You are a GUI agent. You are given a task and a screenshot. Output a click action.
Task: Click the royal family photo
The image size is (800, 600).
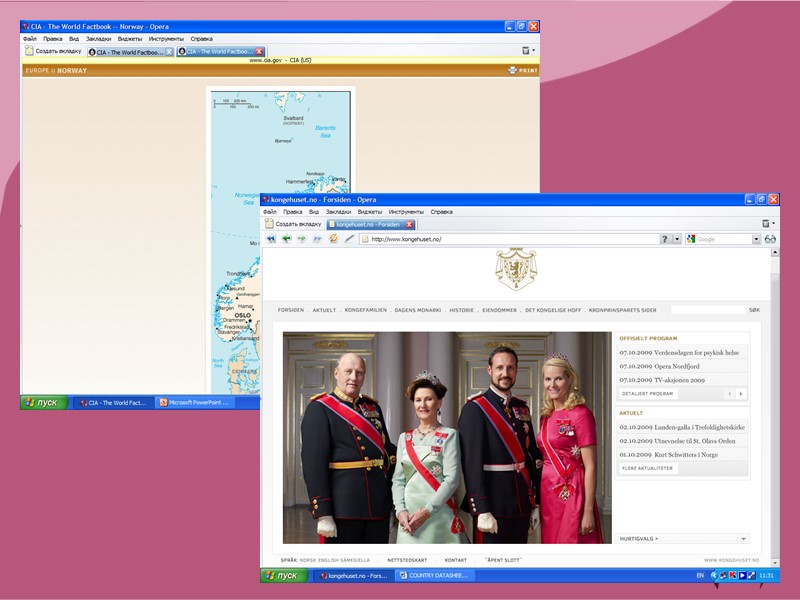point(447,438)
